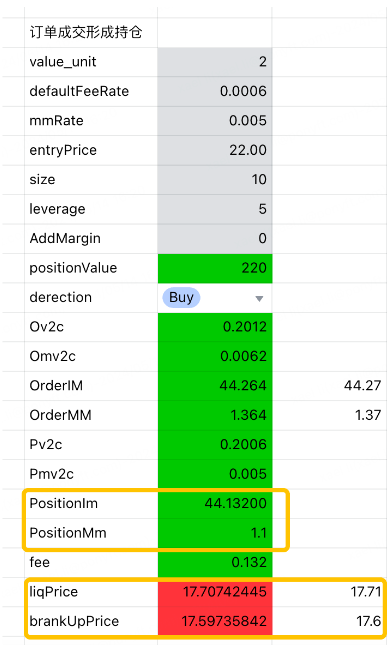Select the Omv2c value 0.0062
The height and width of the screenshot is (651, 391).
tap(215, 357)
